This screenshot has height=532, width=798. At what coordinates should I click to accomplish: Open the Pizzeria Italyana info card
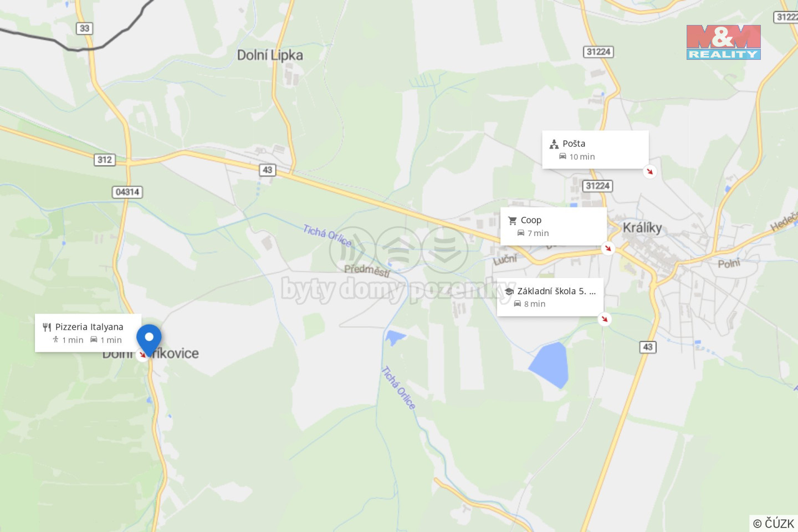[88, 332]
